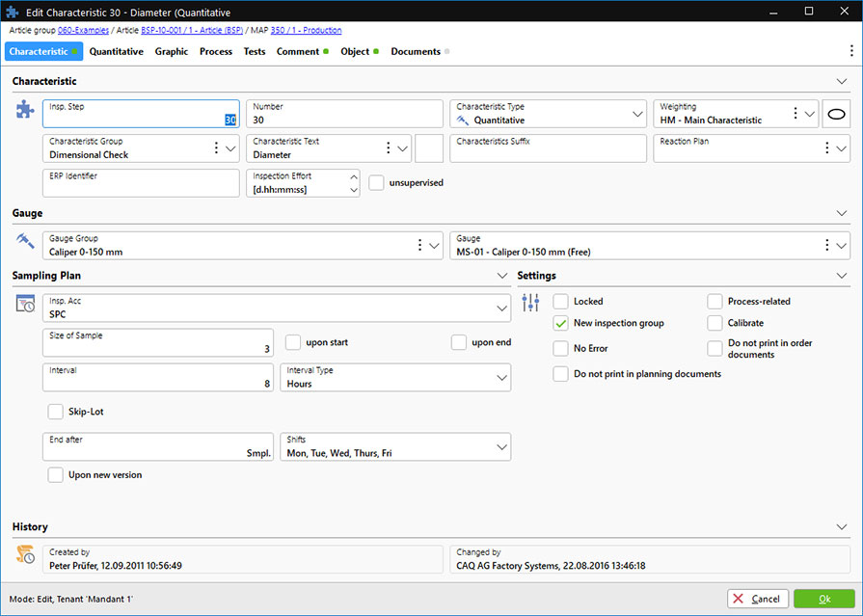Image resolution: width=863 pixels, height=616 pixels.
Task: Click the puzzle piece Characteristic icon
Action: point(25,110)
